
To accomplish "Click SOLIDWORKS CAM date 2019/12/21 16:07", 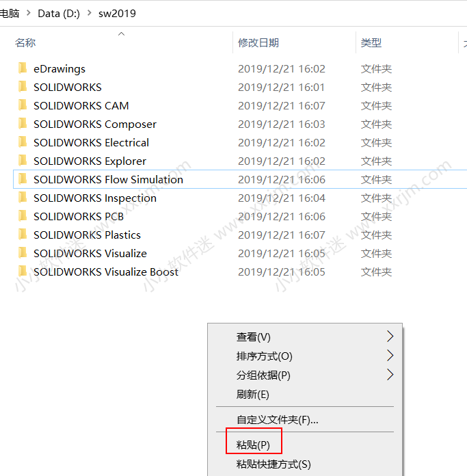I will tap(281, 106).
